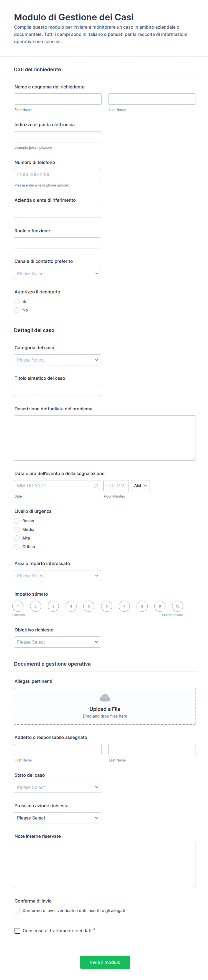Click the cloud upload icon
Viewport: 208px width, 980px height.
[105, 698]
